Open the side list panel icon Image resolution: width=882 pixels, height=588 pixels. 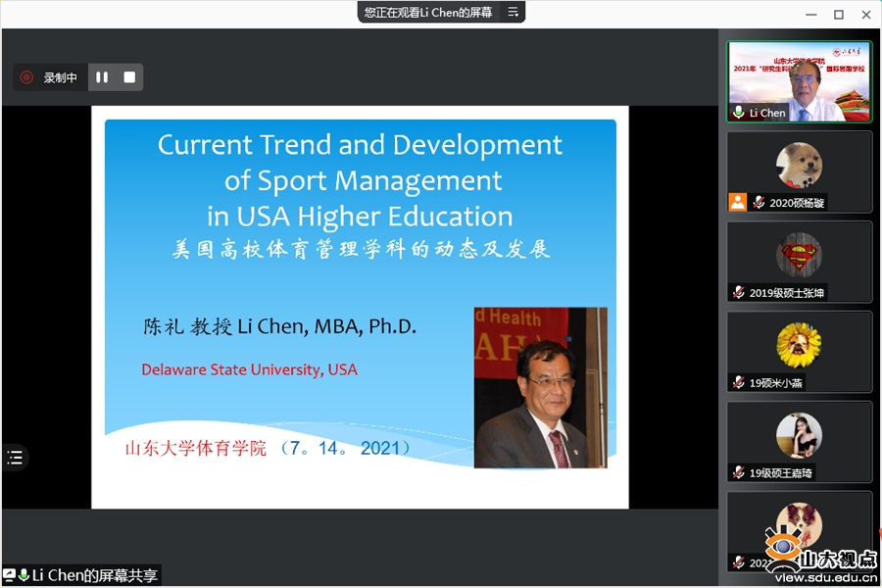[x=15, y=458]
